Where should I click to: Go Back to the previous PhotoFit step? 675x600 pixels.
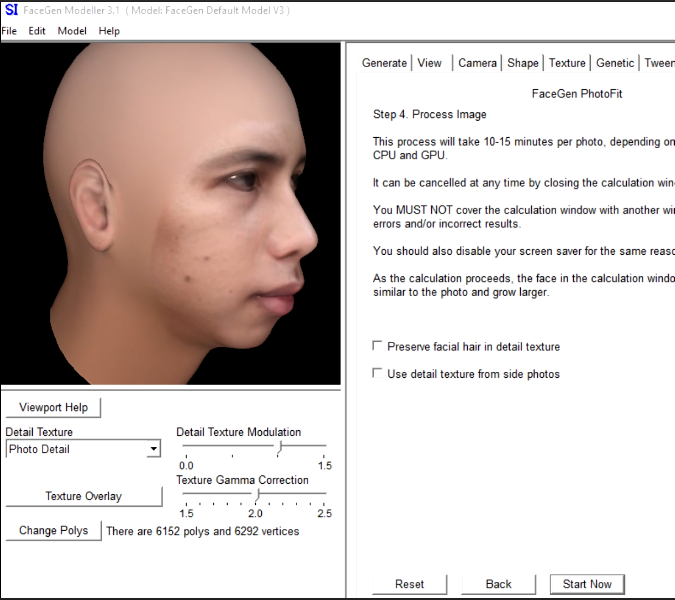coord(499,584)
